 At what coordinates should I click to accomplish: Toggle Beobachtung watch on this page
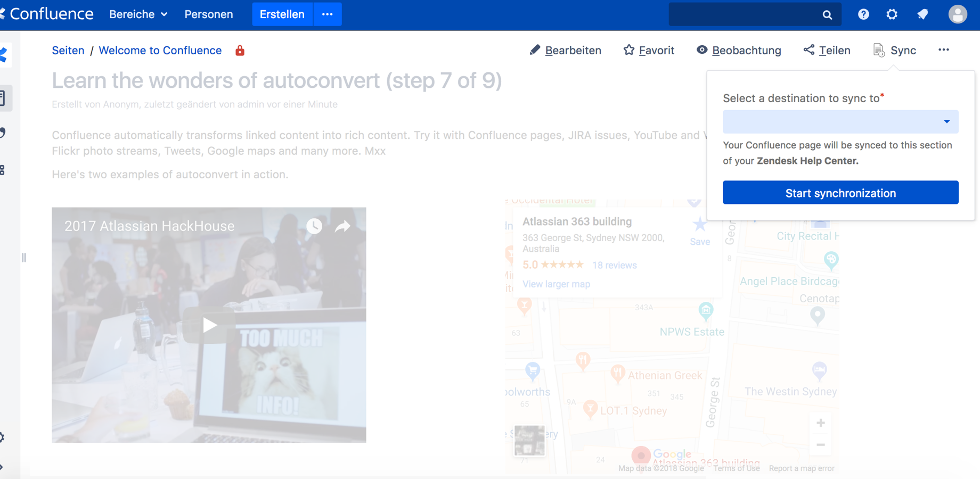(x=739, y=50)
